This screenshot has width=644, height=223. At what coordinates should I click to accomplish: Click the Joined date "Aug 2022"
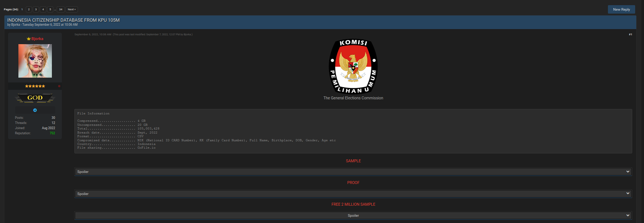[49, 128]
